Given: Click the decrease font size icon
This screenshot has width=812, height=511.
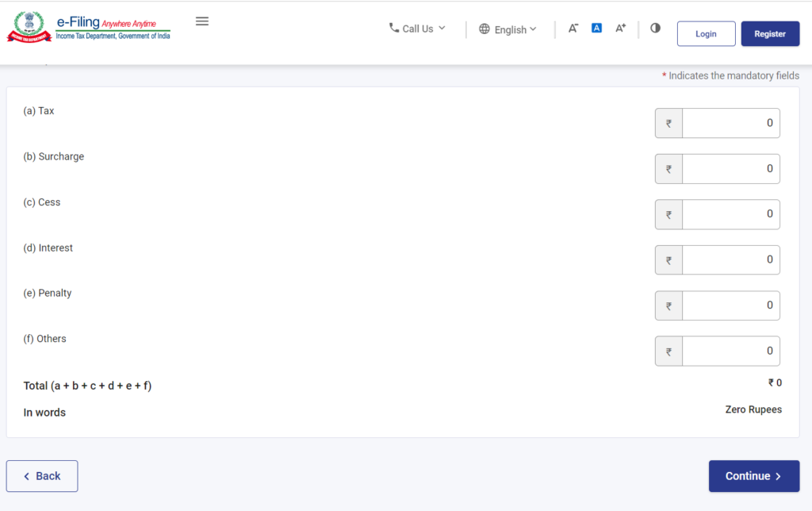Looking at the screenshot, I should [x=573, y=29].
